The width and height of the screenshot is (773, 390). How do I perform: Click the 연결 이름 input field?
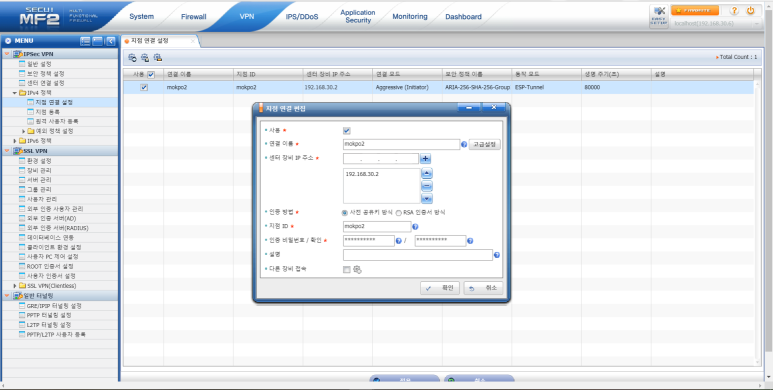pos(401,144)
